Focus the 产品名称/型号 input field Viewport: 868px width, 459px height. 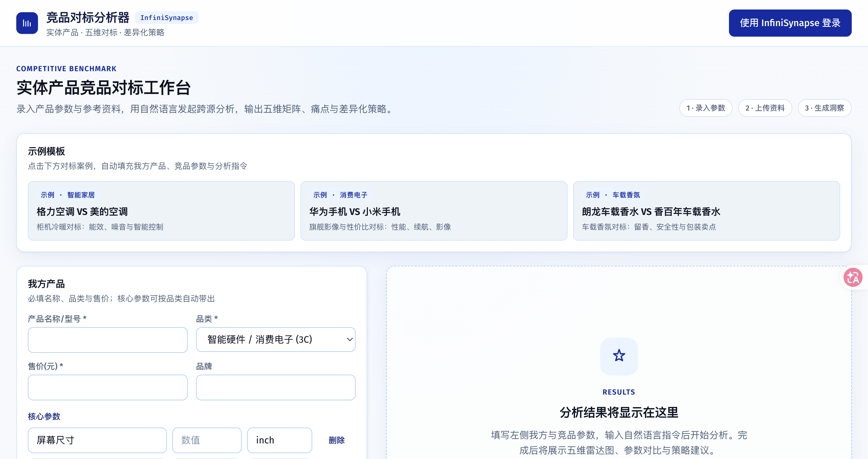click(x=108, y=340)
